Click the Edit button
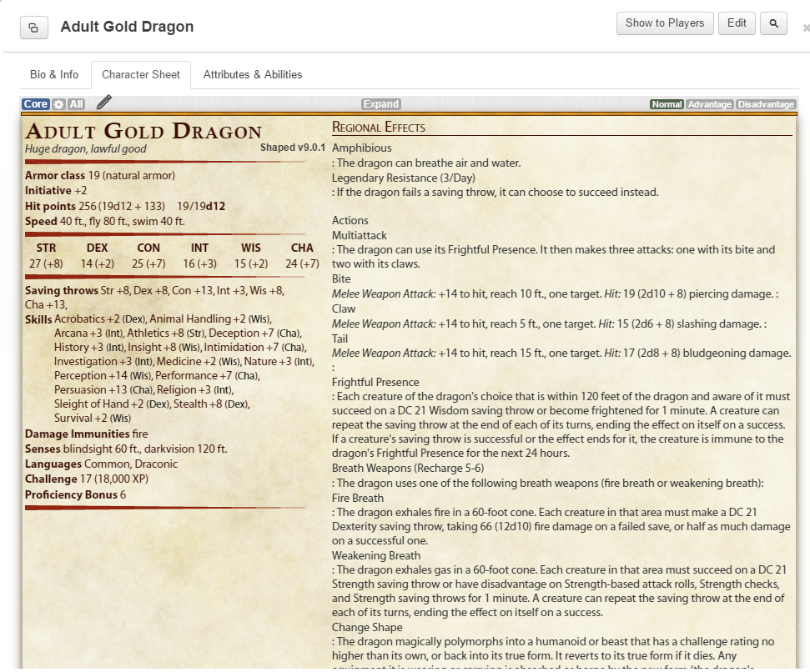This screenshot has width=810, height=672. (x=737, y=23)
